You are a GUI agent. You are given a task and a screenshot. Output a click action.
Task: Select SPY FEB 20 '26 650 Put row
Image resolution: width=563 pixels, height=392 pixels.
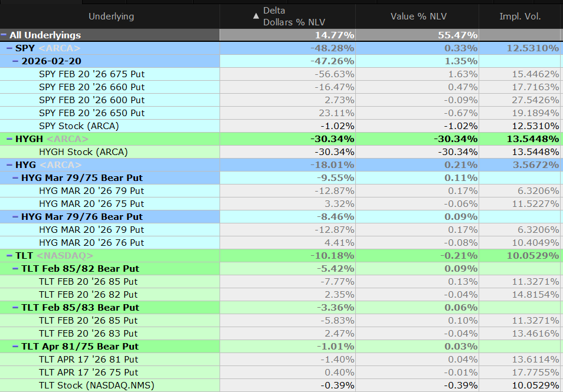(x=280, y=113)
